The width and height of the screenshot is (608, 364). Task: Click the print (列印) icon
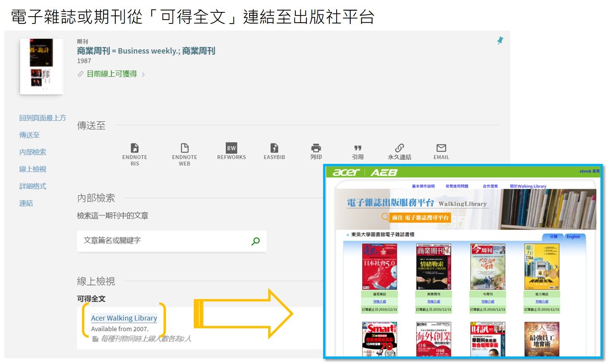pyautogui.click(x=316, y=148)
